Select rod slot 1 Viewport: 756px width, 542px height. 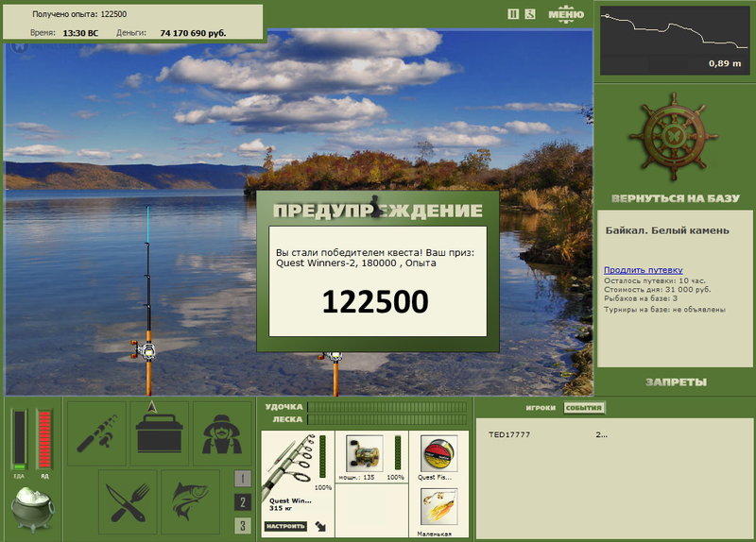[243, 479]
